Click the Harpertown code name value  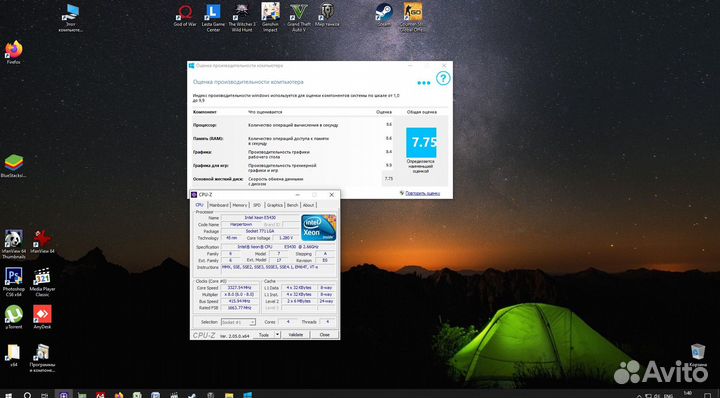(241, 224)
